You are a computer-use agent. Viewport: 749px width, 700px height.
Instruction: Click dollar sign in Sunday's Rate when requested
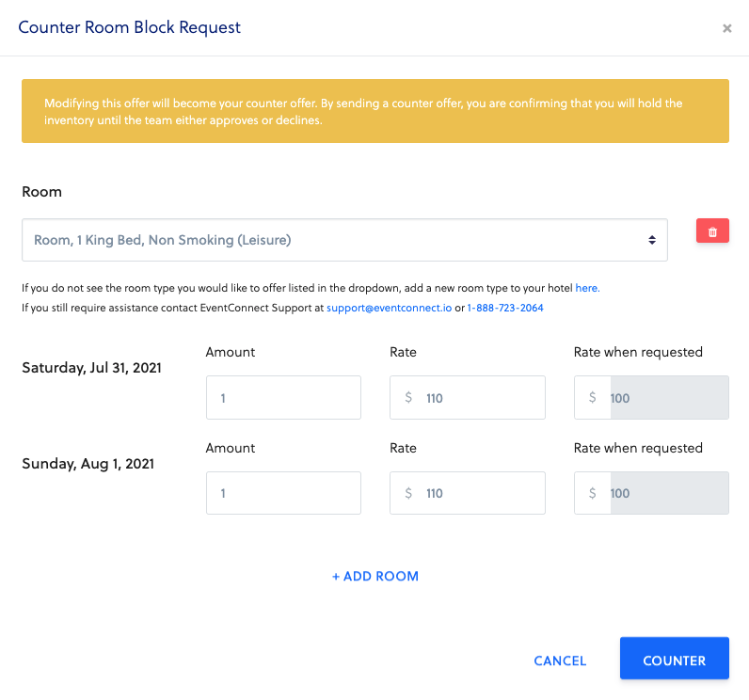tap(593, 493)
